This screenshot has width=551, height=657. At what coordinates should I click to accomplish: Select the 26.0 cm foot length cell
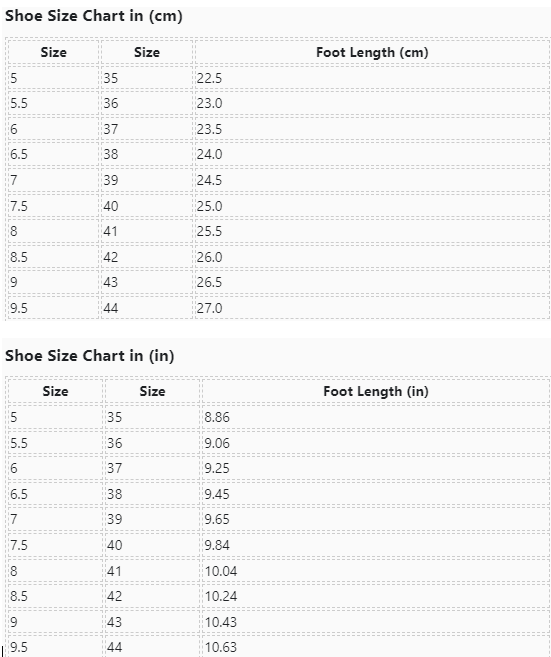tap(372, 257)
